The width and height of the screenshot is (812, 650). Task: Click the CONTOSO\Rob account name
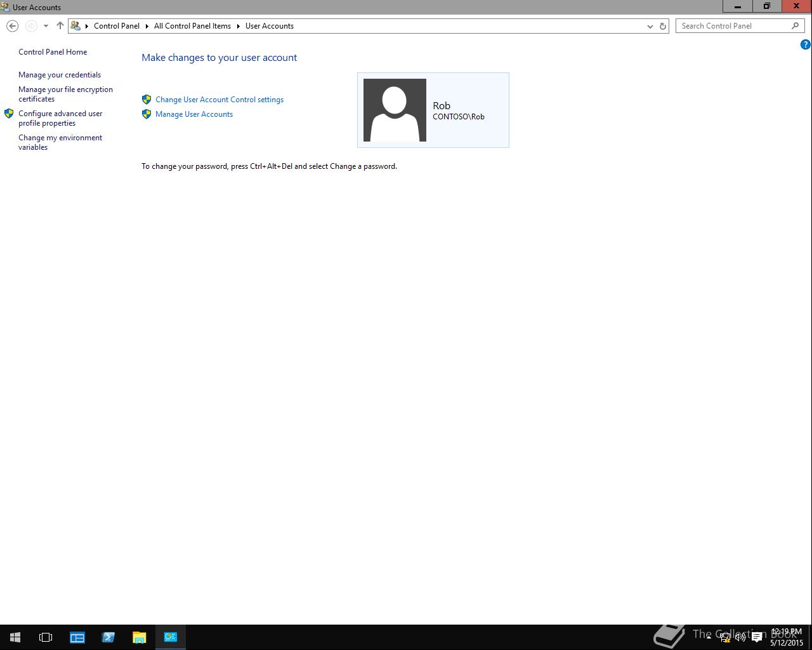[x=459, y=117]
